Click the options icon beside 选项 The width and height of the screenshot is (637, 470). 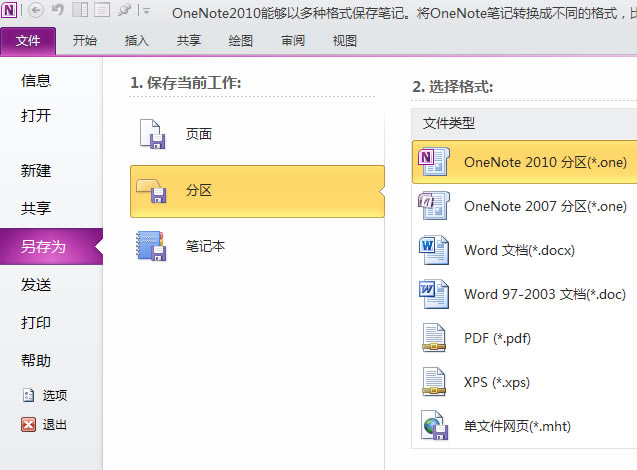point(28,395)
